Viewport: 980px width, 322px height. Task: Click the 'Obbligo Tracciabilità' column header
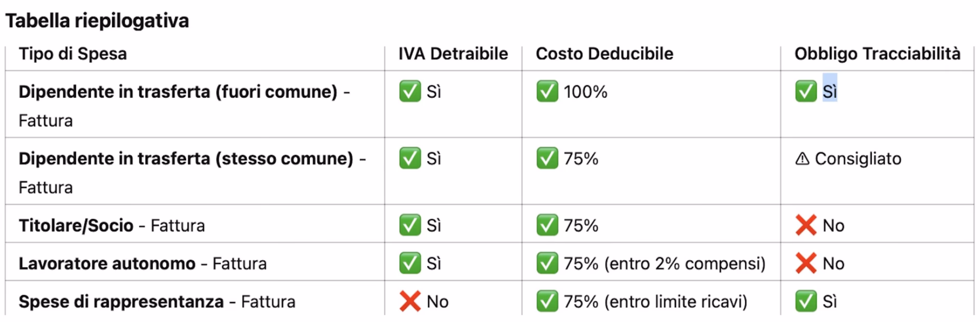877,54
